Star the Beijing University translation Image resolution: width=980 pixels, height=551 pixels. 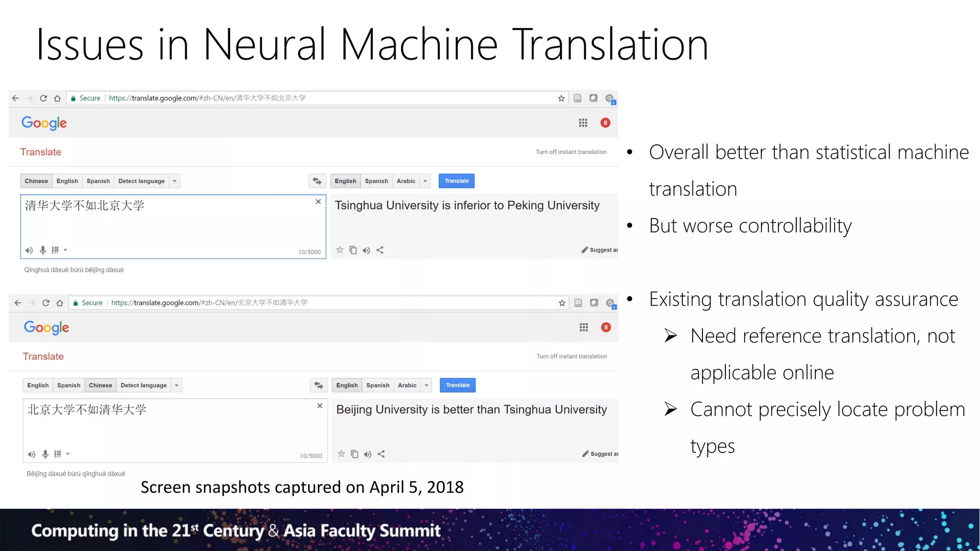[x=341, y=454]
